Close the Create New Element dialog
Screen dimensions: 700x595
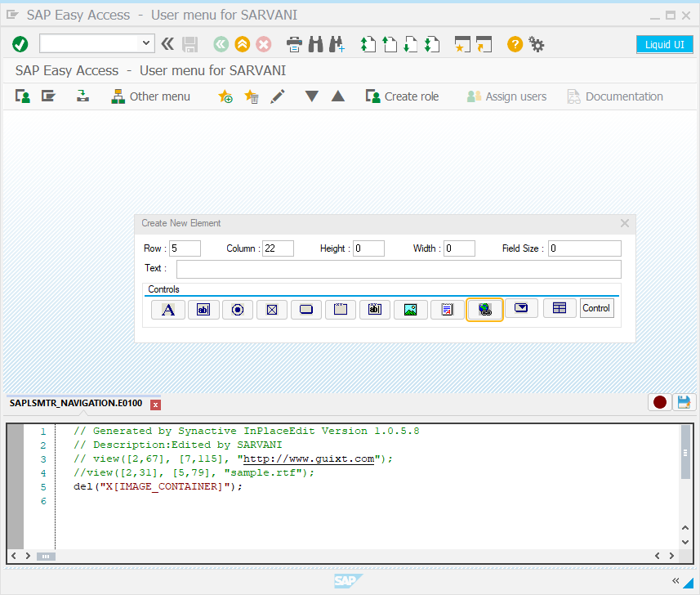tap(625, 223)
